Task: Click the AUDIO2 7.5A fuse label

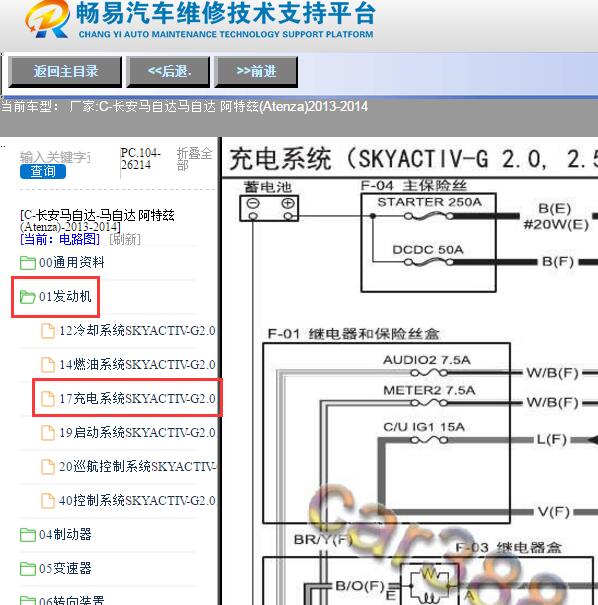Action: [427, 360]
